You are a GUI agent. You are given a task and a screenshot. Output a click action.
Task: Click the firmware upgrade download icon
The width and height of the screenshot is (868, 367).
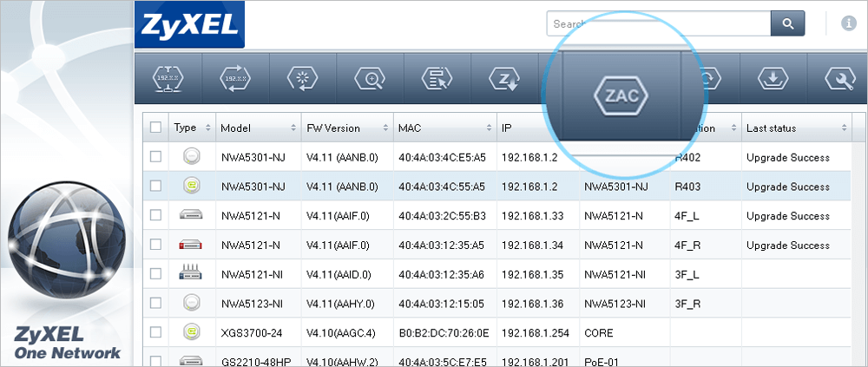tap(773, 79)
